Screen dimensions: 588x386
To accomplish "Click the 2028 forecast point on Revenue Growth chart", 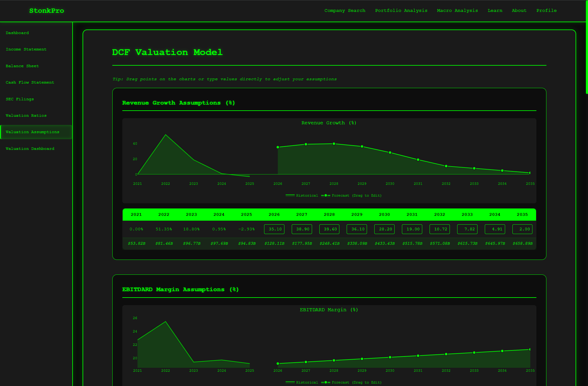I will tap(334, 144).
